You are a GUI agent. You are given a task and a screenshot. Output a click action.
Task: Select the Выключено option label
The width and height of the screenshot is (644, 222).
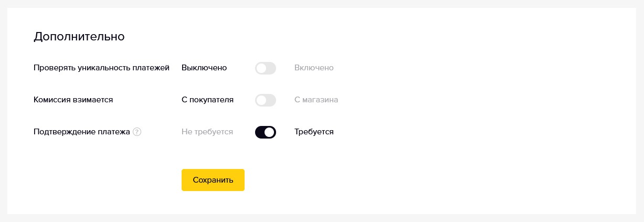click(x=204, y=68)
